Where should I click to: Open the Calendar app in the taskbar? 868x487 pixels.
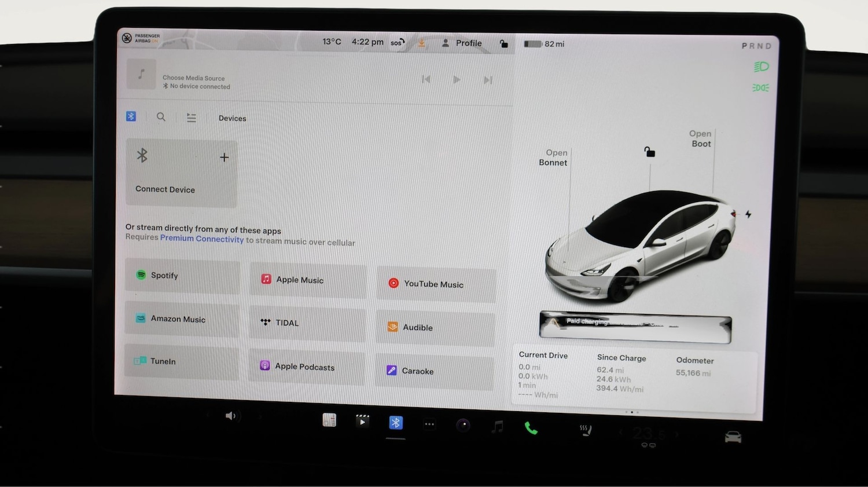(330, 419)
